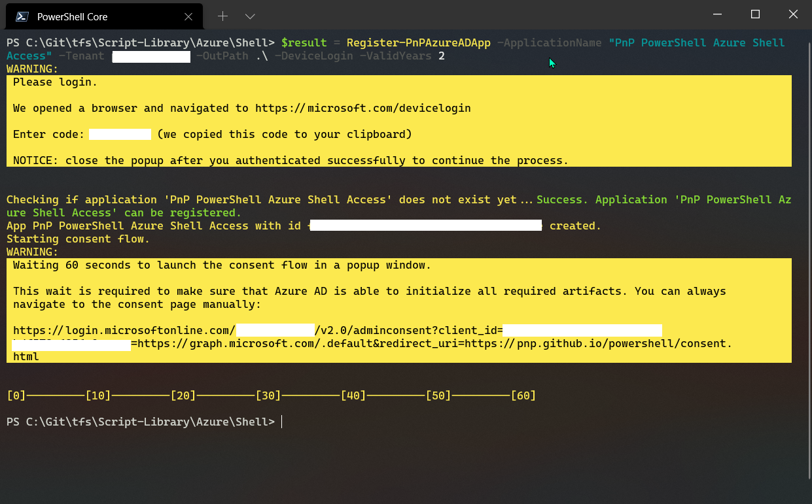Click the redacted code after "Enter code:"
The height and width of the screenshot is (504, 812).
click(x=120, y=134)
